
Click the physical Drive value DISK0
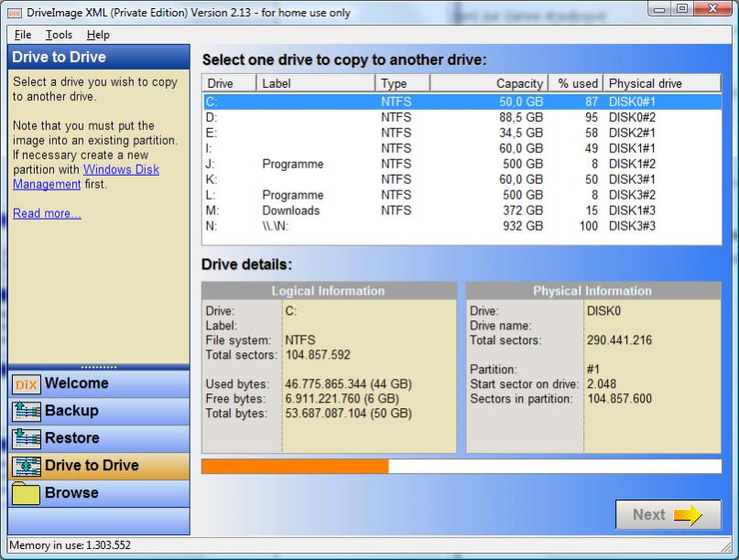603,311
